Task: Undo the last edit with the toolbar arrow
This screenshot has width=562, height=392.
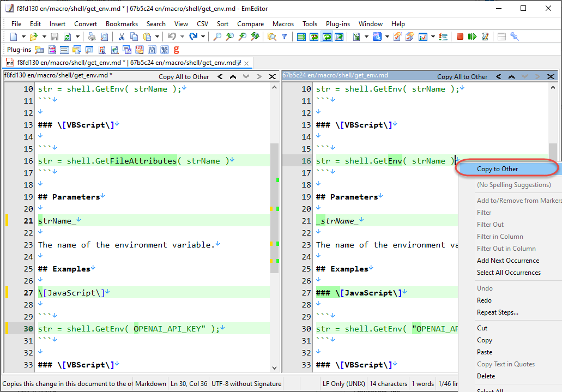Action: coord(172,37)
